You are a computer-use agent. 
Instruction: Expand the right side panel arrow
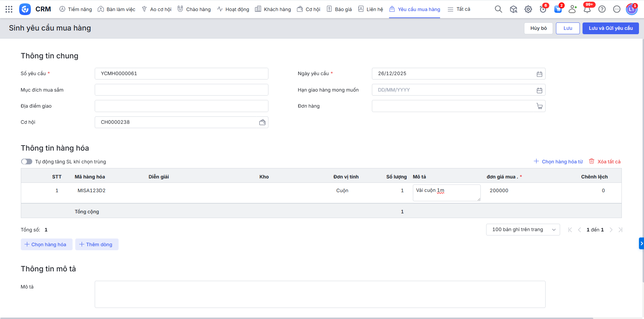(641, 244)
